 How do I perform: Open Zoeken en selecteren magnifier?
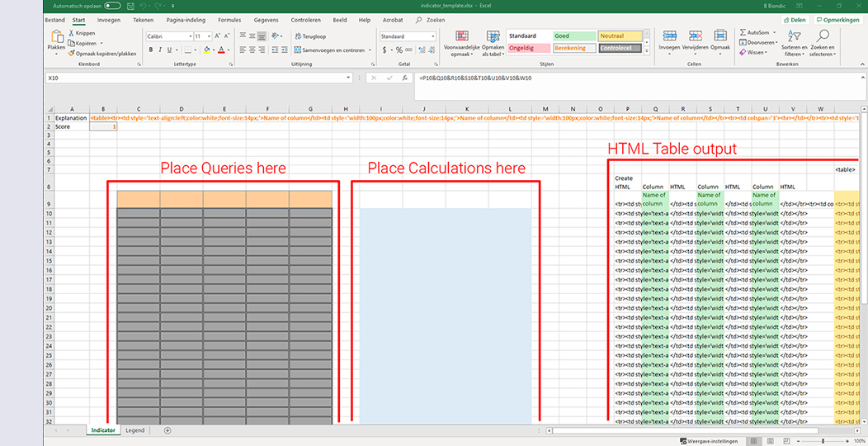pyautogui.click(x=823, y=36)
